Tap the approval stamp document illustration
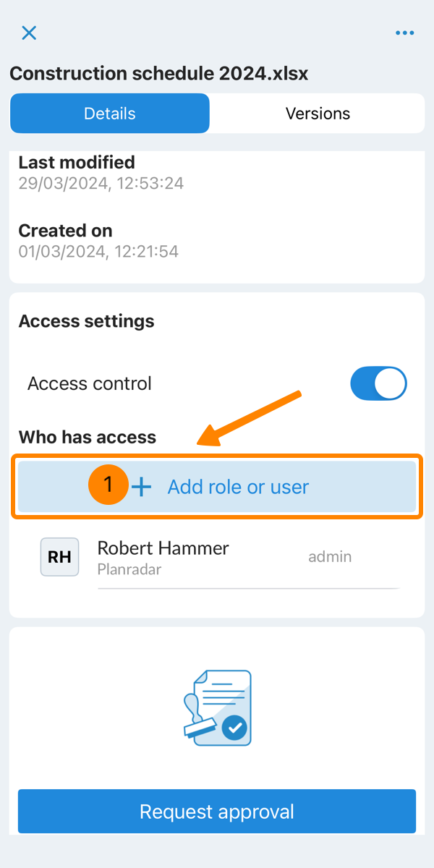Image resolution: width=434 pixels, height=868 pixels. (x=216, y=707)
